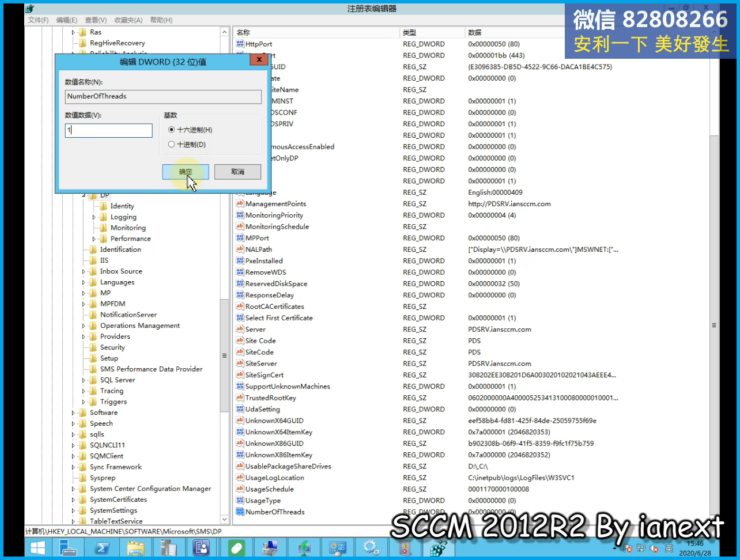
Task: Click the PxeInstalled DWORD icon
Action: 240,261
